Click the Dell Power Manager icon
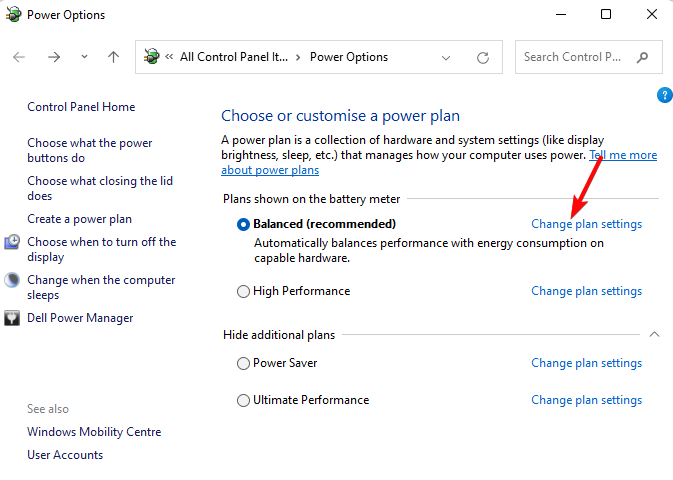 tap(13, 318)
